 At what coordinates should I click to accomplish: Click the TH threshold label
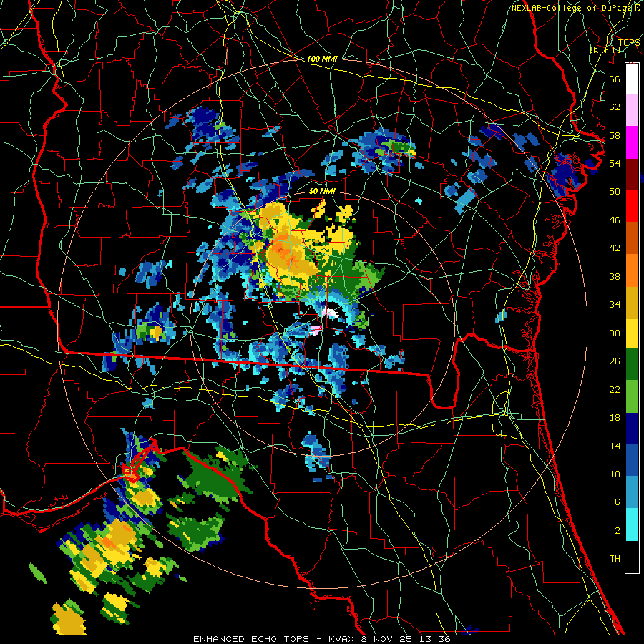615,559
